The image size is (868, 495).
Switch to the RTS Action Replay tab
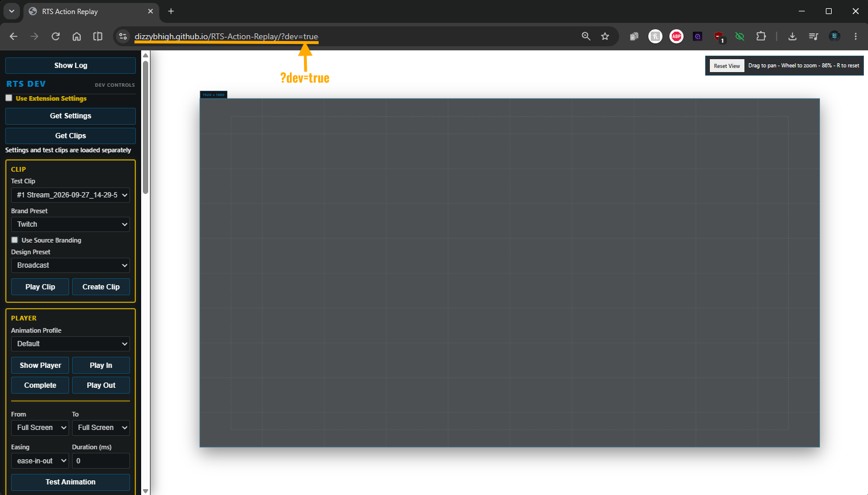[91, 11]
